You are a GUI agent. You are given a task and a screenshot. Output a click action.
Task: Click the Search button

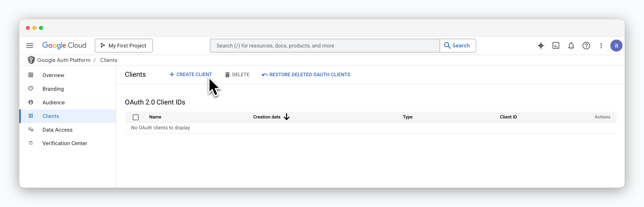[458, 46]
